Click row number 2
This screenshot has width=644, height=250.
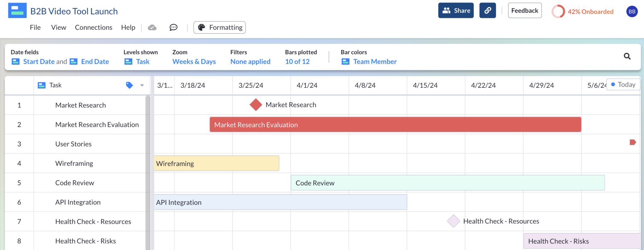[x=19, y=125]
